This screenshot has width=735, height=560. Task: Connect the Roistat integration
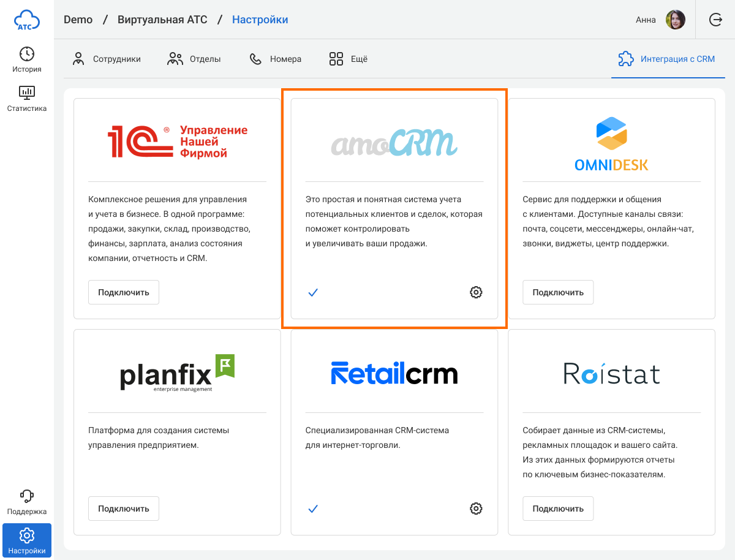tap(558, 509)
